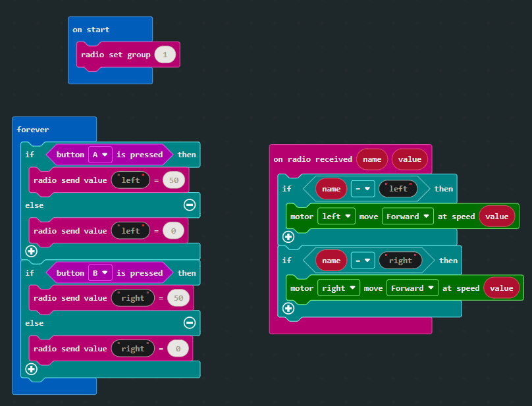Open the Forward direction dropdown in first motor block
This screenshot has width=532, height=406.
click(408, 216)
